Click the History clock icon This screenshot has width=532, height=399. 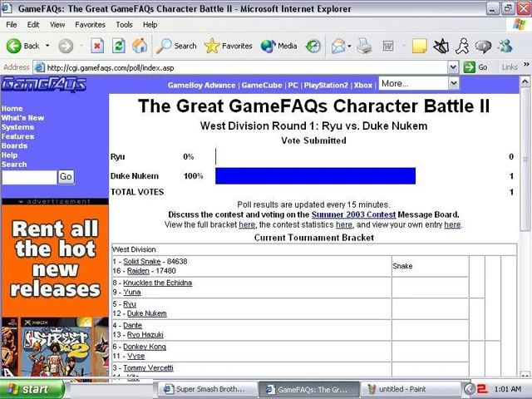click(x=313, y=46)
